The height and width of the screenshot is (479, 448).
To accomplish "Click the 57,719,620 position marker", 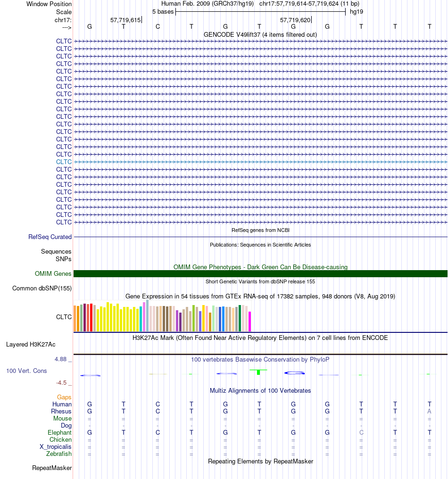I will coord(296,20).
